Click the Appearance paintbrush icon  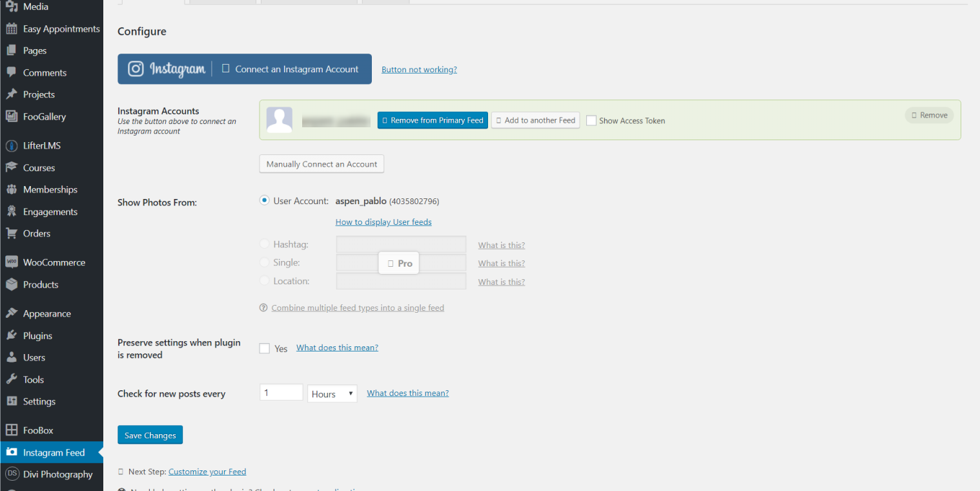click(x=12, y=313)
